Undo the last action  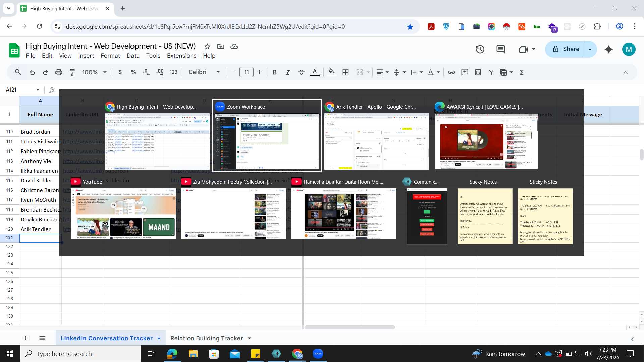[x=32, y=72]
